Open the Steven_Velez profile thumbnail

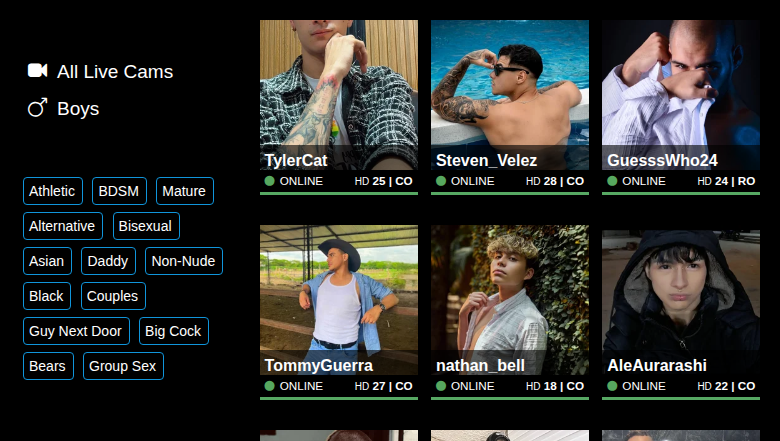pyautogui.click(x=510, y=95)
